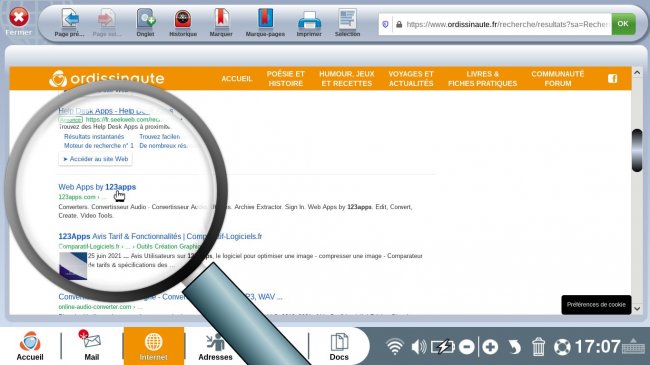
Task: Click Accéder au site Web button
Action: point(95,159)
